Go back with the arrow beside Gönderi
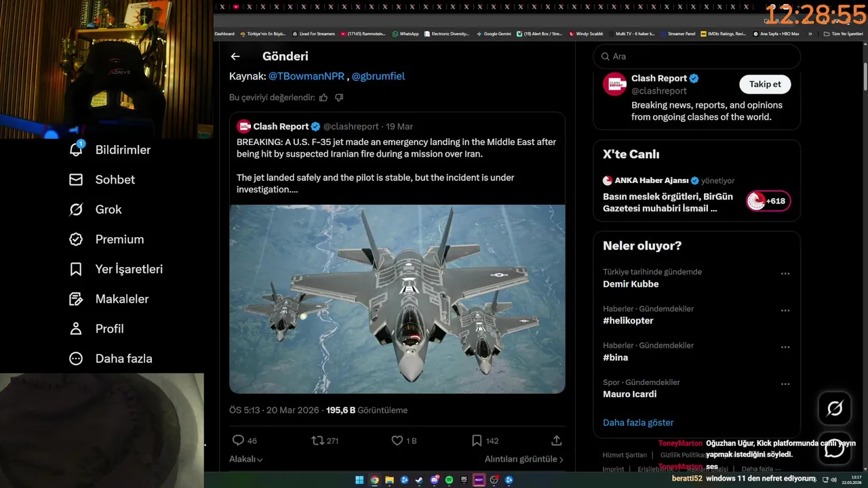 pos(235,56)
